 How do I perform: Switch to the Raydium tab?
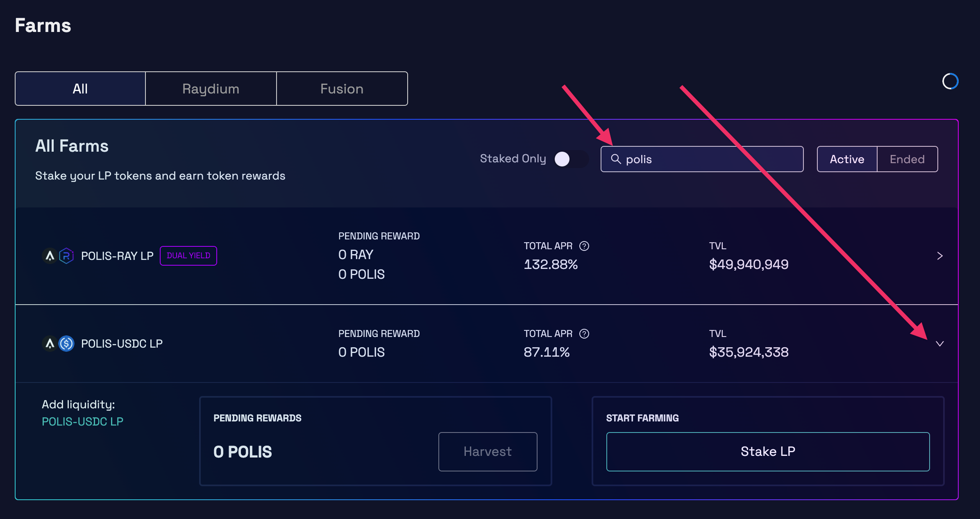pos(210,88)
